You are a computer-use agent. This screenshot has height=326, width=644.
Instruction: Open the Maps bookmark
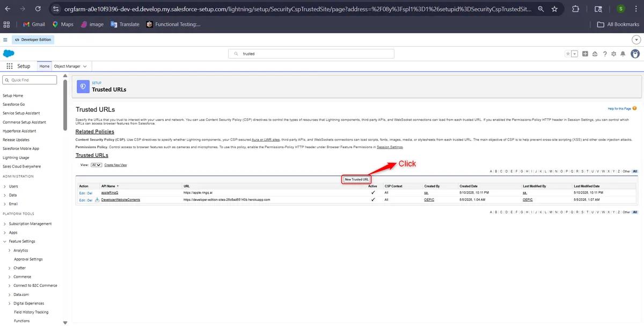point(63,24)
